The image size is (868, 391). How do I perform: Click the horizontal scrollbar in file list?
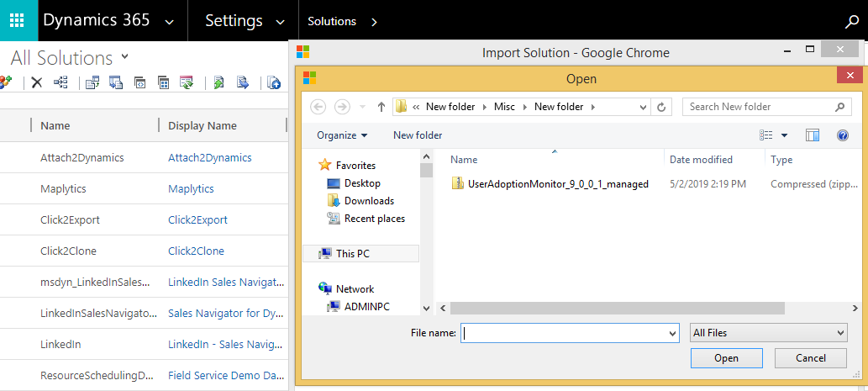(618, 308)
